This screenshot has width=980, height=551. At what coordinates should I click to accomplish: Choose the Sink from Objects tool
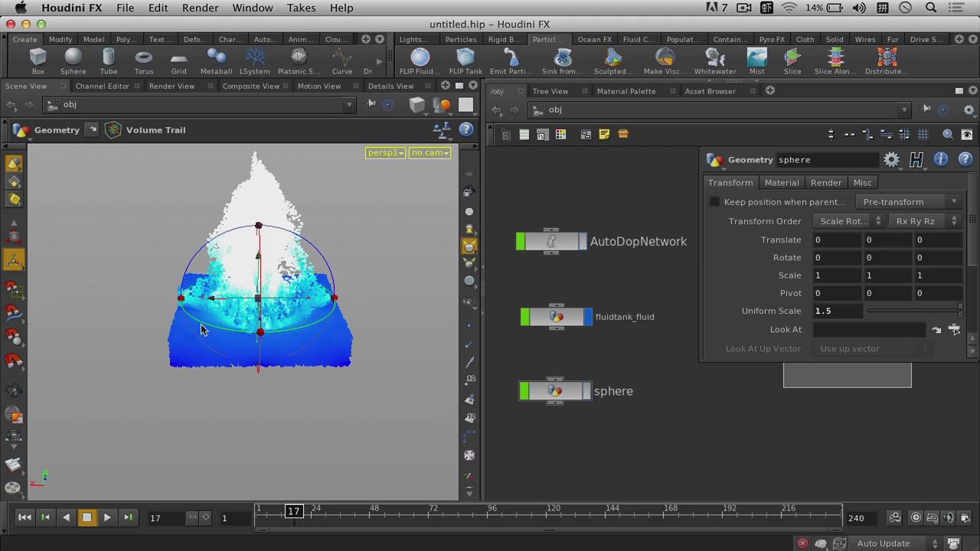click(562, 61)
